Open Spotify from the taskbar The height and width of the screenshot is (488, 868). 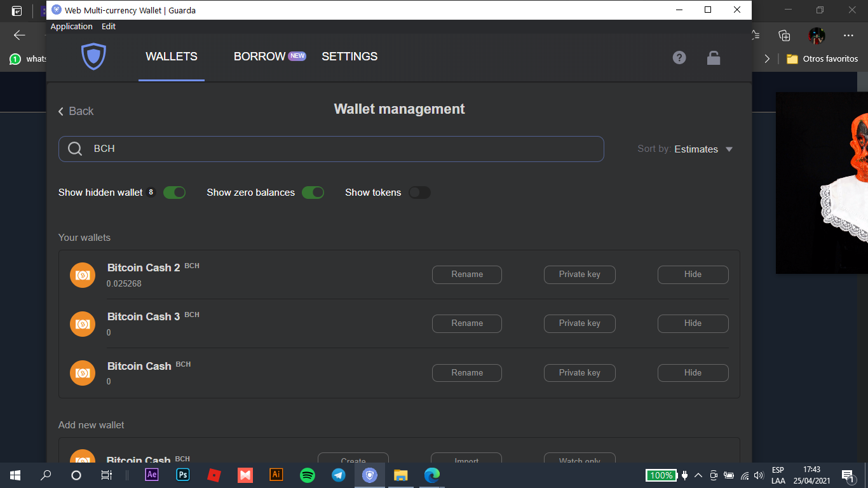tap(308, 475)
